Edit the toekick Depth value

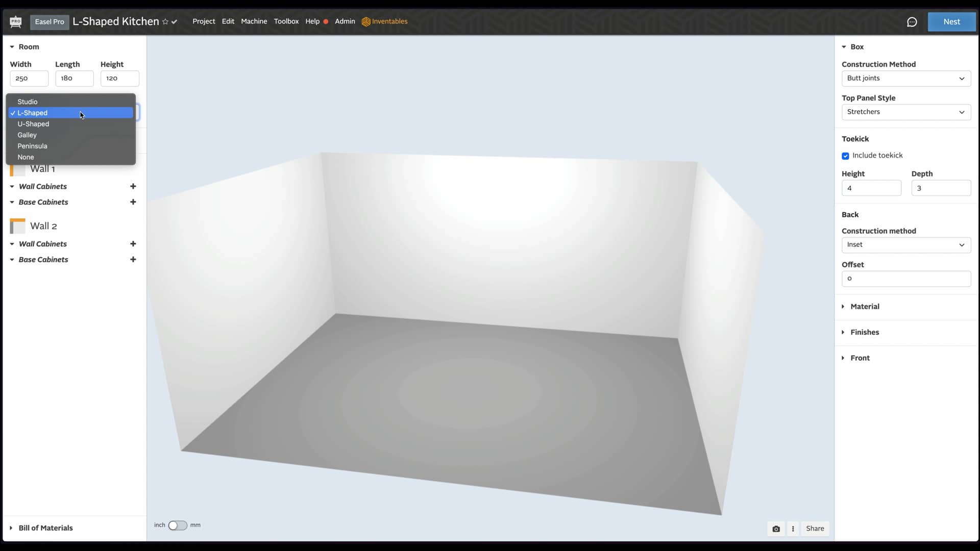941,188
